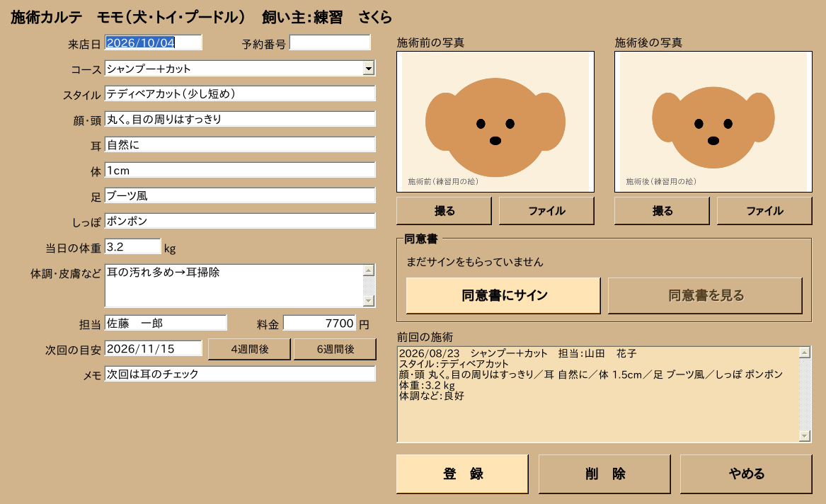Screen dimensions: 826x504
Task: Edit the 担当 staff name field
Action: pyautogui.click(x=166, y=323)
